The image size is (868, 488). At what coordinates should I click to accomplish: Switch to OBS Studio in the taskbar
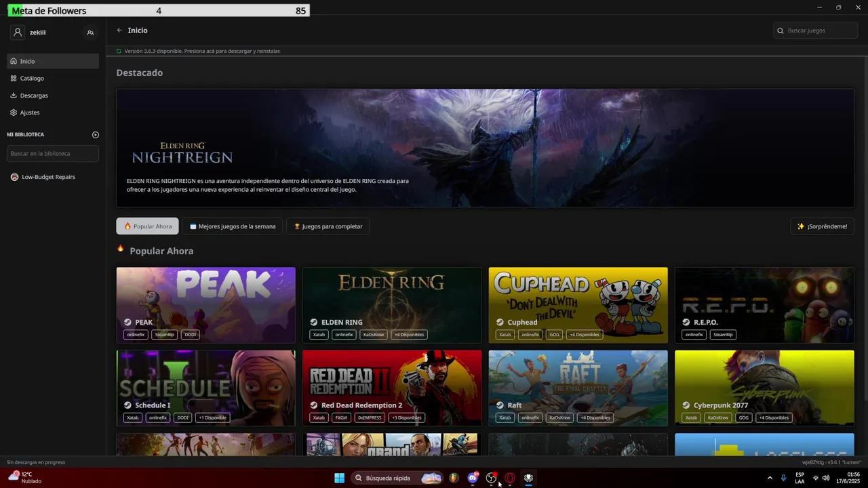[x=491, y=478]
